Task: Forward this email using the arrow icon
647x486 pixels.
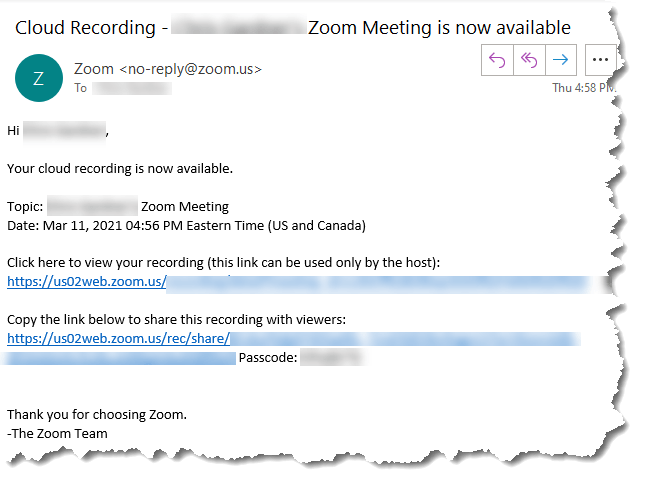Action: coord(561,60)
